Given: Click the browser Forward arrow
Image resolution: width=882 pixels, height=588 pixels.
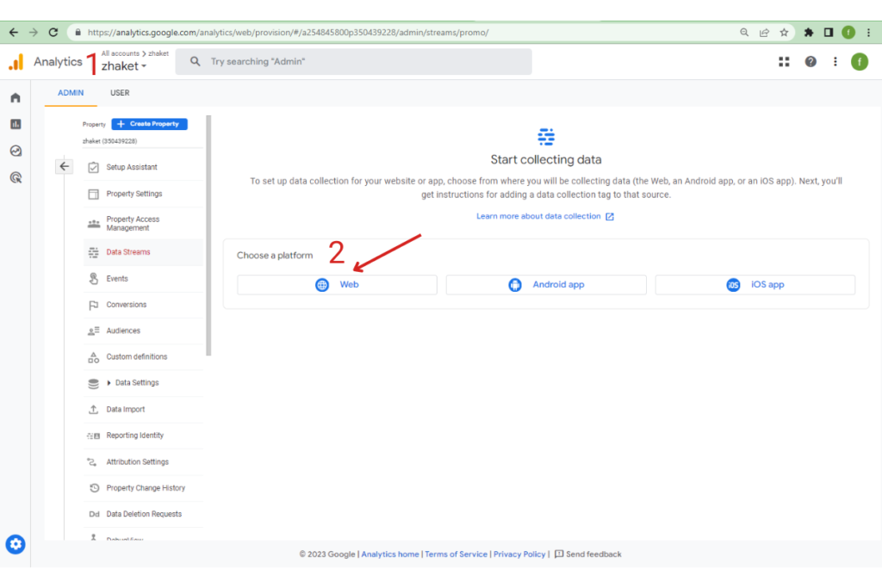Looking at the screenshot, I should 34,33.
